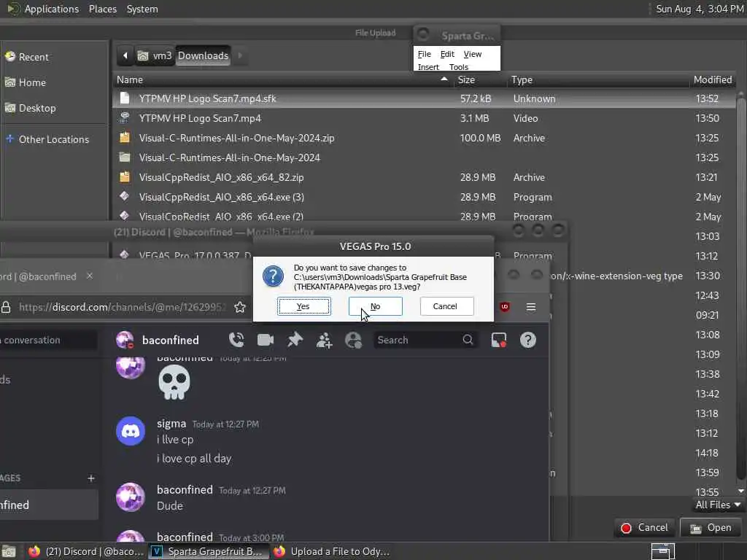Viewport: 747px width, 560px height.
Task: Open Discord help question mark icon
Action: pyautogui.click(x=528, y=340)
